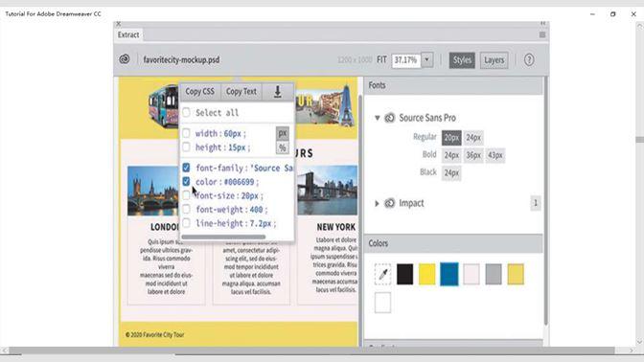This screenshot has height=362, width=644.
Task: Select the Extract panel tab
Action: pyautogui.click(x=128, y=34)
